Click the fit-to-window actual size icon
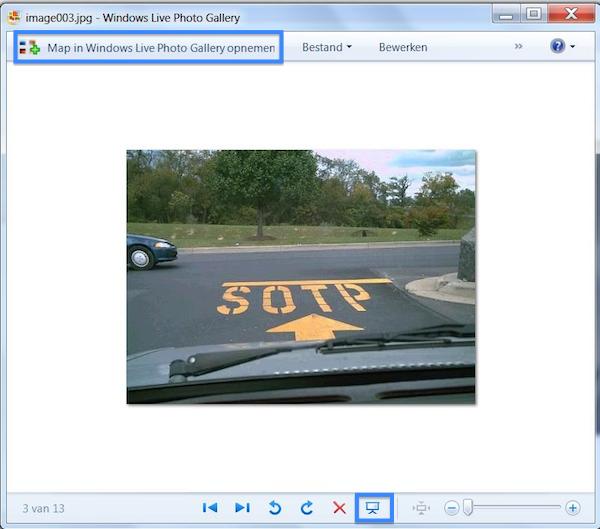This screenshot has width=600, height=529. (421, 508)
